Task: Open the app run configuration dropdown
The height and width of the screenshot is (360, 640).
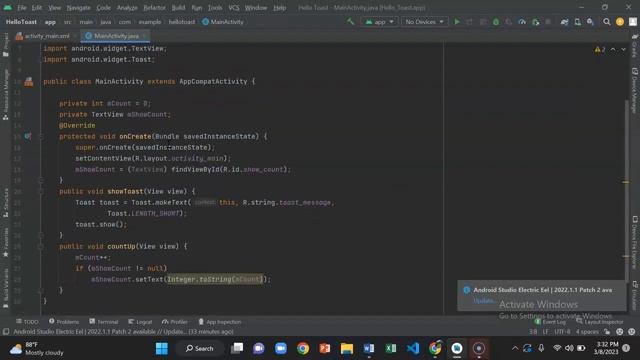Action: (x=379, y=22)
